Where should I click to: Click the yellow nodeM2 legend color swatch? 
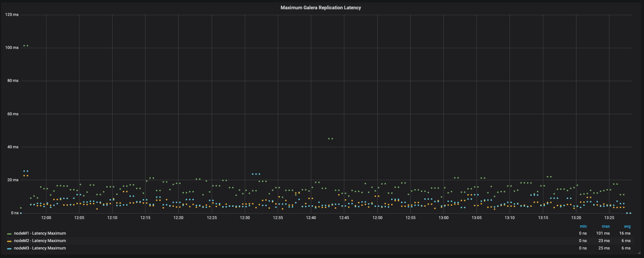tap(9, 241)
